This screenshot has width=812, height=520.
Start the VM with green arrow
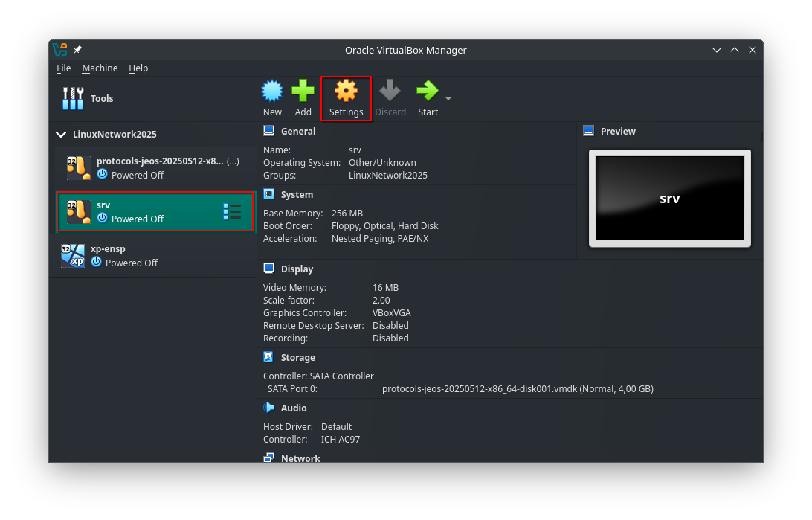(x=427, y=92)
